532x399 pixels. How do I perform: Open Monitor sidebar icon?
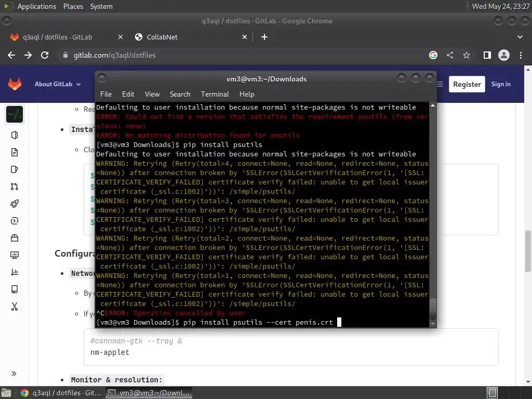[x=15, y=255]
